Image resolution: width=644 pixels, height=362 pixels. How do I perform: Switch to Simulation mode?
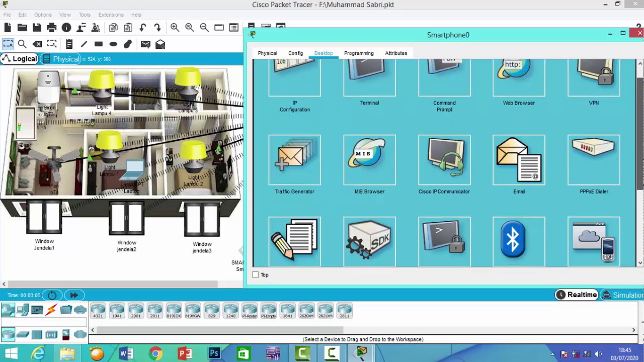pyautogui.click(x=623, y=295)
